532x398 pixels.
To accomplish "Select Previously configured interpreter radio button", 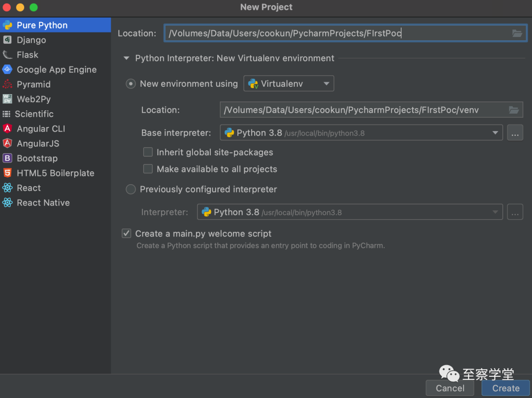I will coord(131,189).
